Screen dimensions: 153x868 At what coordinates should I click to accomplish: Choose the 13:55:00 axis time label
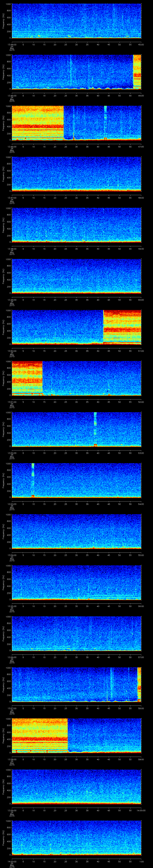[12, 606]
